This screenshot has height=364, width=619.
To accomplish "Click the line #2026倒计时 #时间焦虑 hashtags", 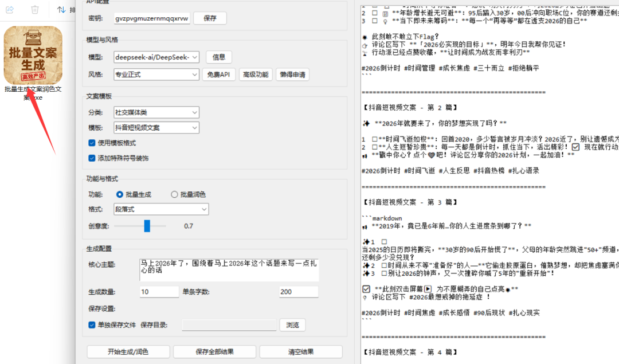I will tap(450, 312).
